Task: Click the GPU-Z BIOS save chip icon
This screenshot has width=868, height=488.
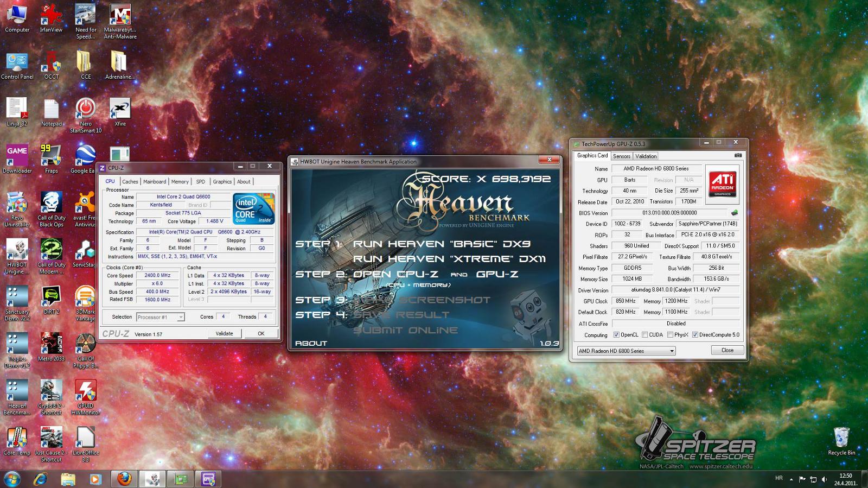Action: click(x=735, y=213)
